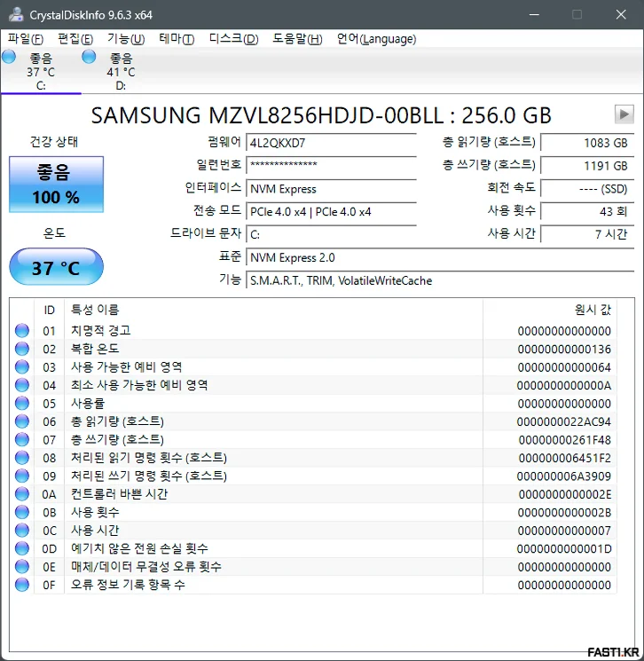
Task: Click status orb for 0D 예기치 않은 전원 손실
Action: click(22, 548)
